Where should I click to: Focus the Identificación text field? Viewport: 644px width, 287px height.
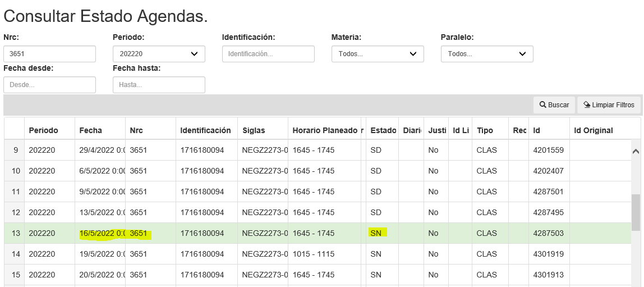[x=268, y=54]
